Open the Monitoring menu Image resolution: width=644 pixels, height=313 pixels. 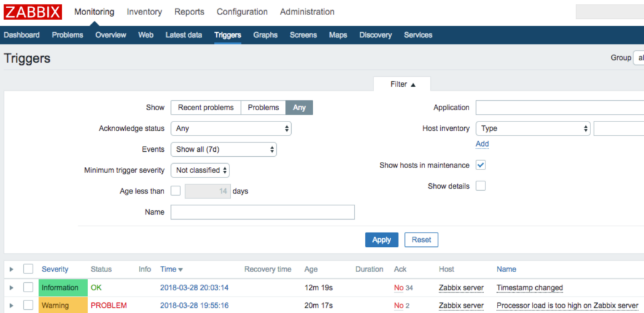pyautogui.click(x=94, y=12)
